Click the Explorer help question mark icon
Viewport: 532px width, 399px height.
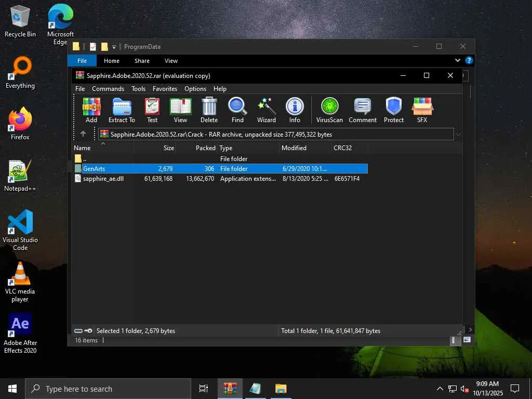click(x=469, y=60)
